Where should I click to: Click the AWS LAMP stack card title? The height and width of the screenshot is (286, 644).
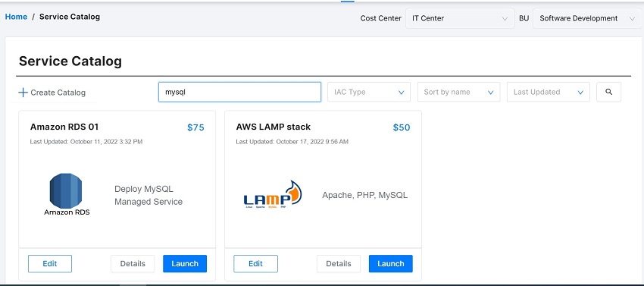coord(273,127)
